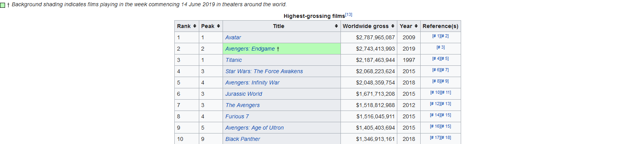Open the Titanic film link
The image size is (644, 144).
point(233,60)
